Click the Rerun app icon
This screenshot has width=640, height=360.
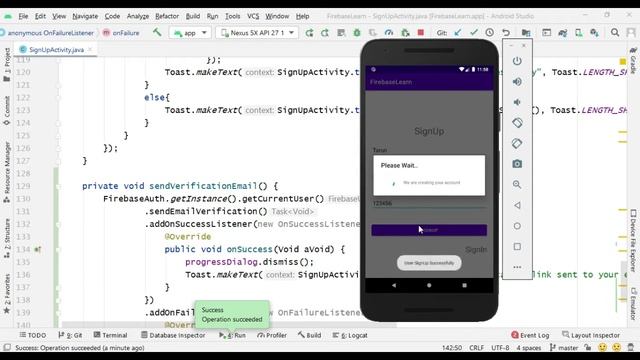click(x=309, y=33)
